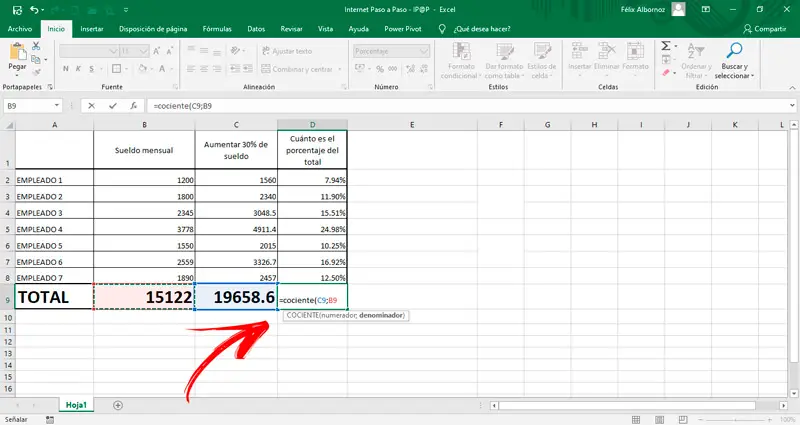This screenshot has height=425, width=800.
Task: Open Buscar y seleccionar magnifier
Action: (x=735, y=51)
